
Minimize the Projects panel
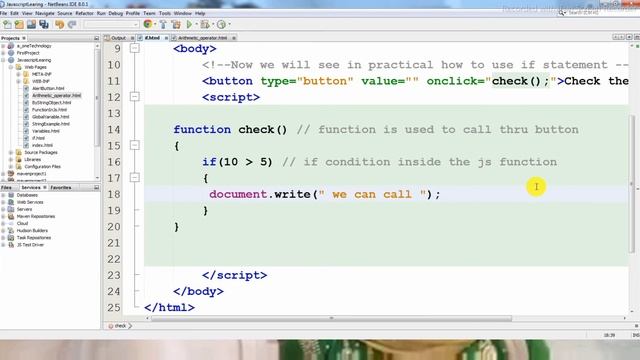pos(96,38)
